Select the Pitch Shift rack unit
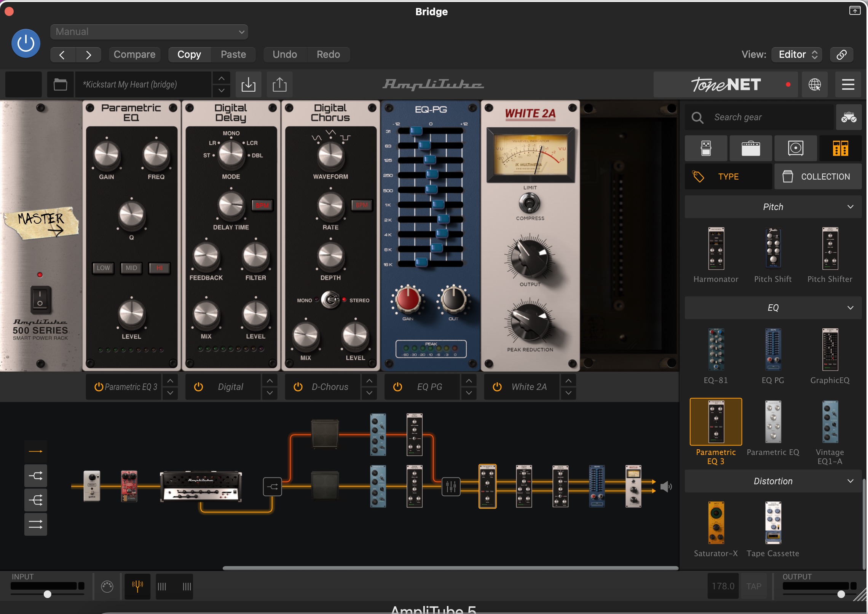Viewport: 868px width, 614px height. 773,248
